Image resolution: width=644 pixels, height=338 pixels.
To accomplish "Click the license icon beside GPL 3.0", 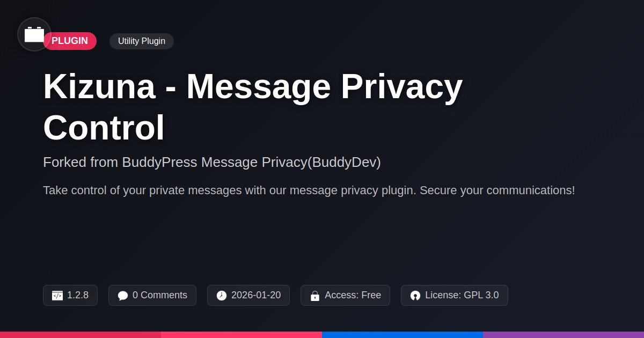I will click(x=415, y=296).
